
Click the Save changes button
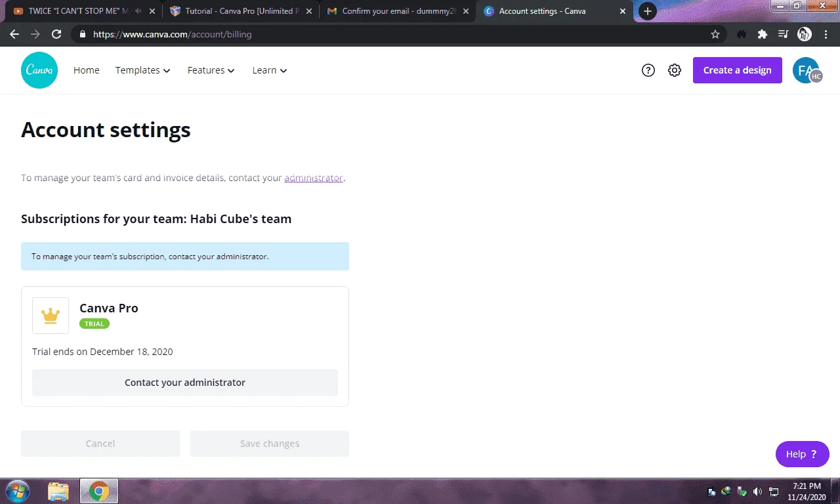pyautogui.click(x=270, y=444)
